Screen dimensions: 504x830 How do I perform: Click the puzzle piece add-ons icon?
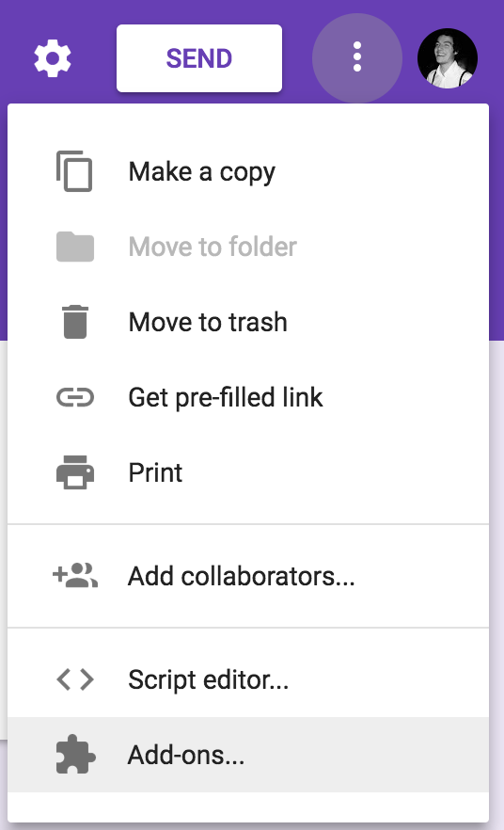75,755
